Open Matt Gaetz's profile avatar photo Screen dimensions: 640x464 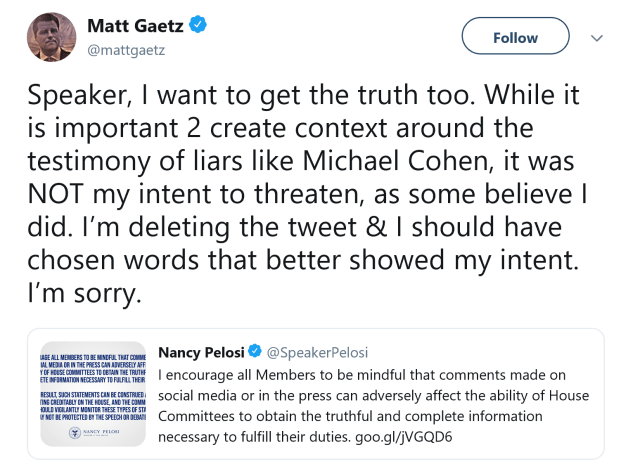(50, 37)
